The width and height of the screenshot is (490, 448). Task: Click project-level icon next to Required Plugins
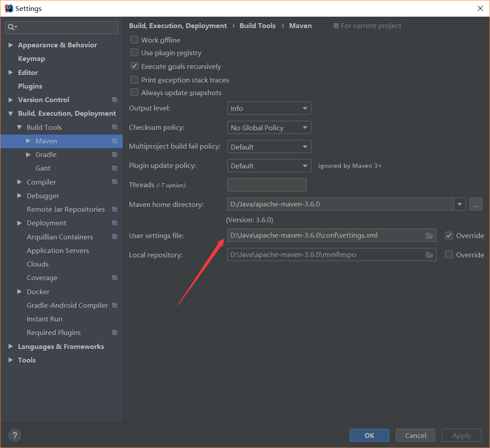(114, 332)
